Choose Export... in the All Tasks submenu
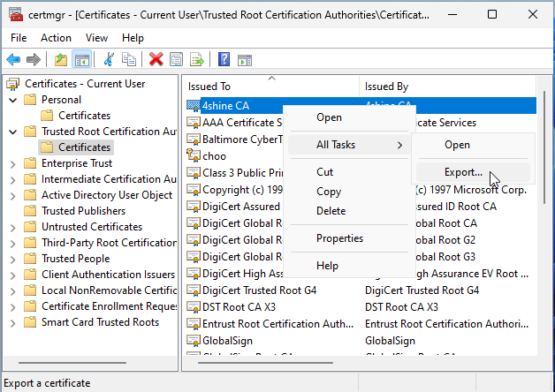The width and height of the screenshot is (555, 392). tap(462, 172)
